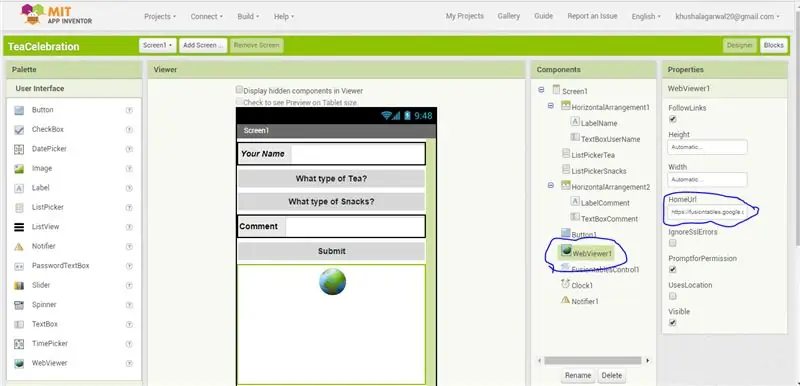Collapse the HorizontalArrangement1 tree node
The height and width of the screenshot is (386, 800).
[x=551, y=106]
